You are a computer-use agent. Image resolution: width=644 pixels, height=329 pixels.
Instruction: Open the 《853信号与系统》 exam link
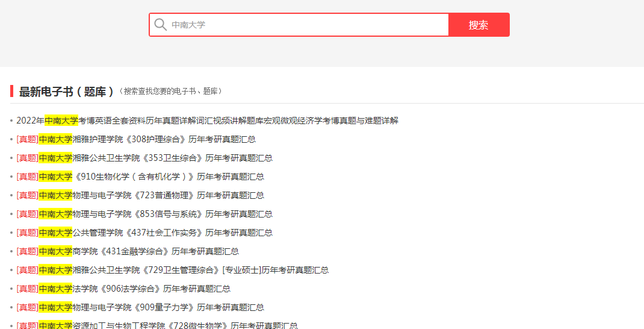pos(172,214)
